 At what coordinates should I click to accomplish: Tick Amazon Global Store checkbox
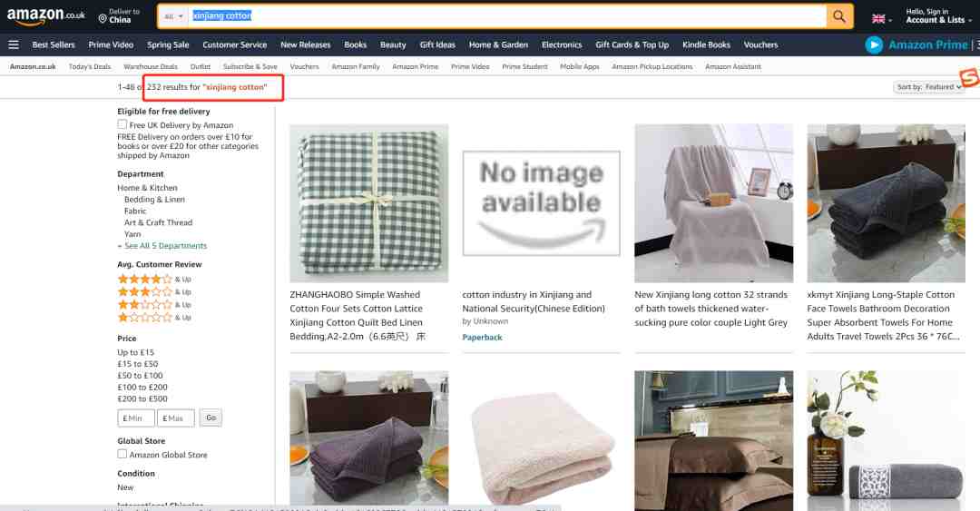[x=122, y=454]
